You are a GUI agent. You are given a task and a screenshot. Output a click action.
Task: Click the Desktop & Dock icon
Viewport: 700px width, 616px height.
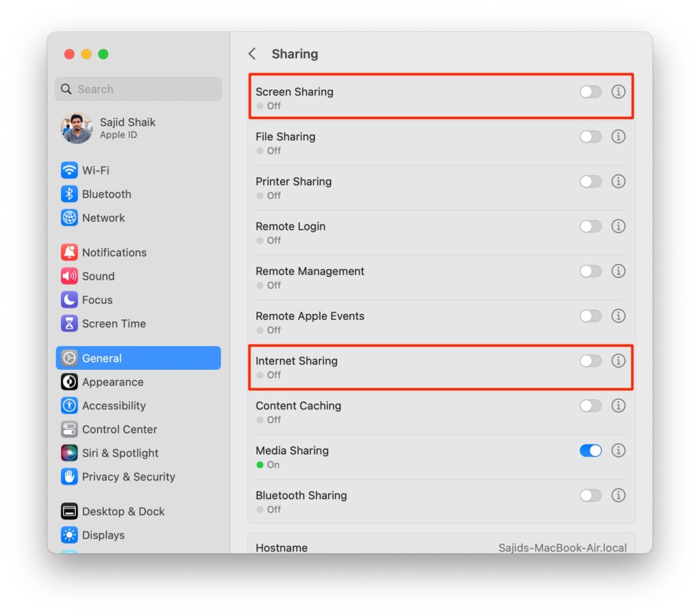coord(69,511)
